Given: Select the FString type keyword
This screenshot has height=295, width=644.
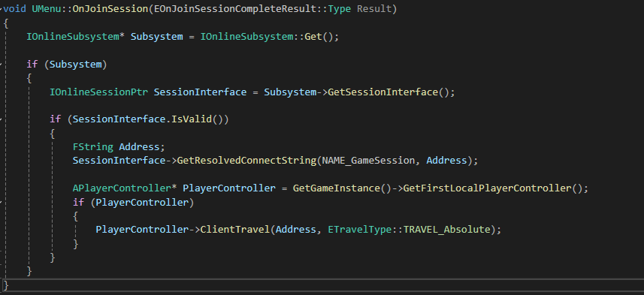Looking at the screenshot, I should pyautogui.click(x=93, y=147).
